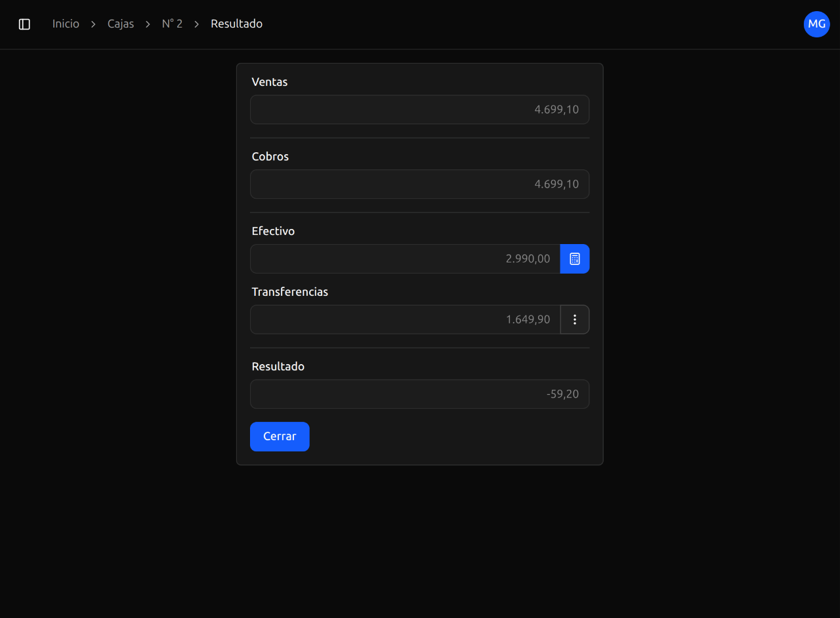Screen dimensions: 840x618
Task: Open the Transferencias three-dot options menu
Action: (574, 319)
